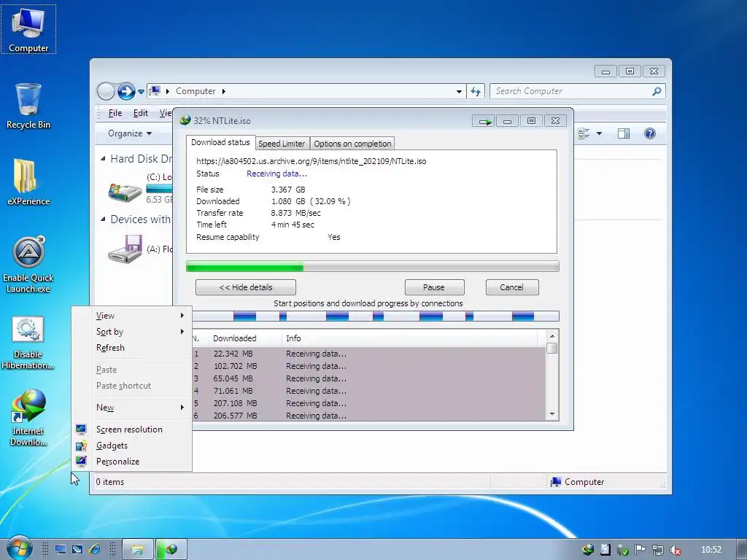Open Internet Explorer from quick launch
Image resolution: width=747 pixels, height=560 pixels.
pyautogui.click(x=94, y=550)
